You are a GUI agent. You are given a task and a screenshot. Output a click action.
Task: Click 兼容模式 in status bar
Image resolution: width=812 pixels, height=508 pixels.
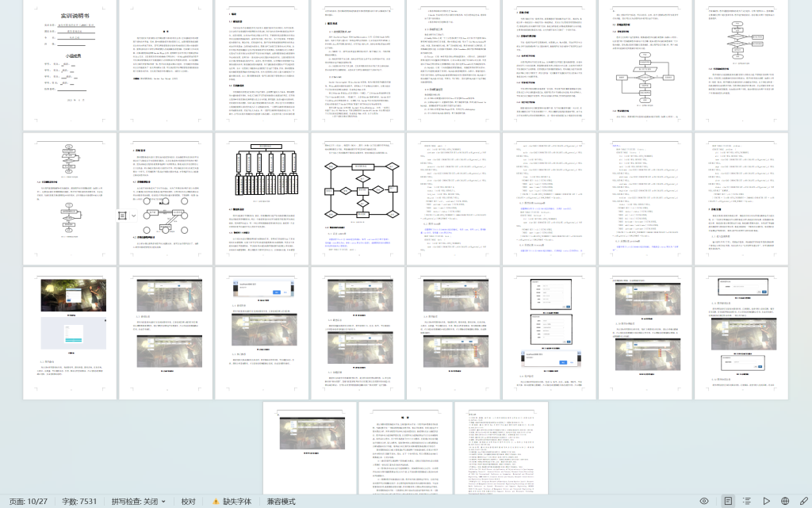click(x=281, y=502)
